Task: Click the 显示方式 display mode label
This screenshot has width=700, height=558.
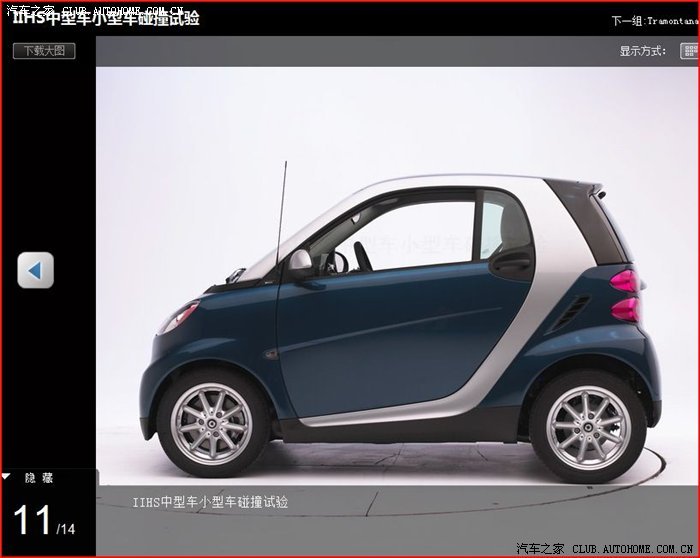Action: click(642, 50)
